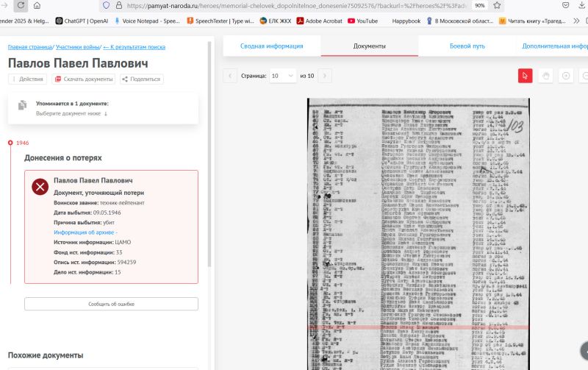Image resolution: width=588 pixels, height=370 pixels.
Task: Open the Читать книгу «Трагед... bookmark
Action: tap(532, 21)
